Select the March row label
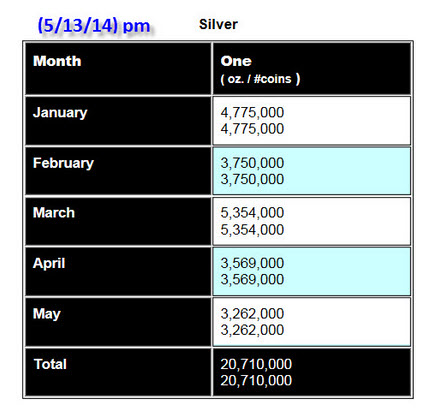This screenshot has width=431, height=414. click(x=54, y=213)
